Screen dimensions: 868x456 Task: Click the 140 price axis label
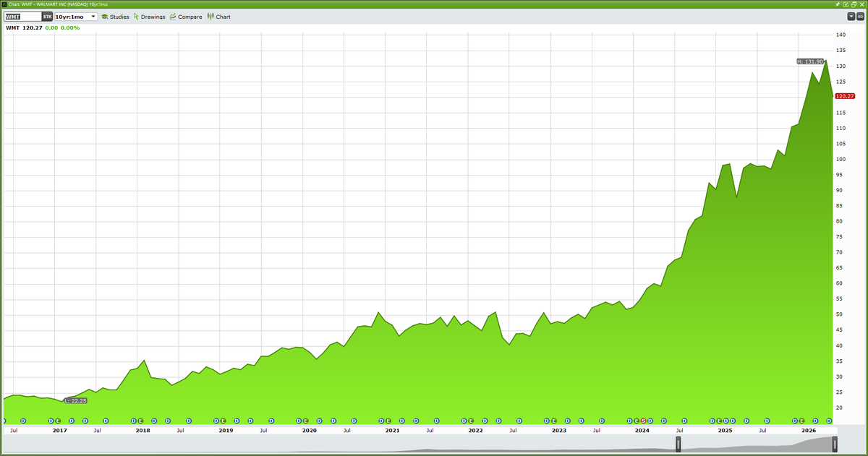(x=841, y=35)
